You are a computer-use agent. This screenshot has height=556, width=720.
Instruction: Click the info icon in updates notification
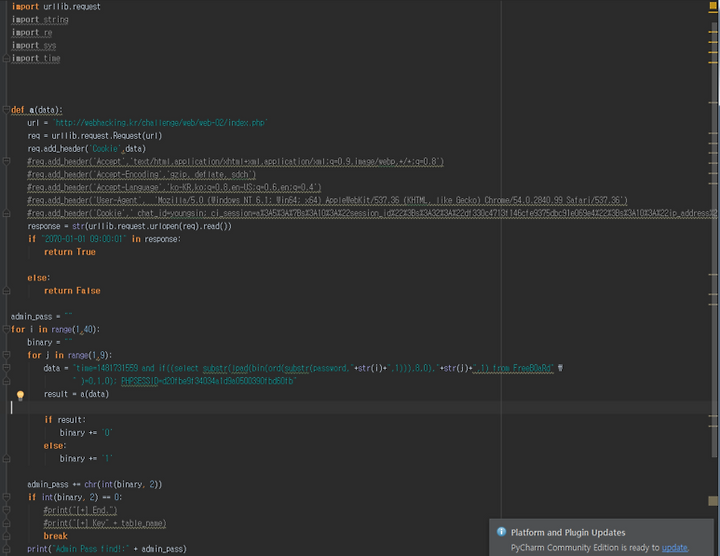pos(501,532)
